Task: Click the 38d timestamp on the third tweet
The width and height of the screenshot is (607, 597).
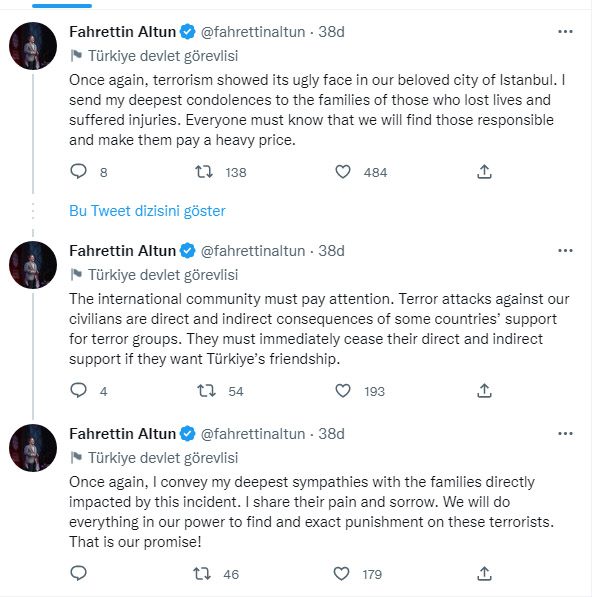Action: point(331,433)
